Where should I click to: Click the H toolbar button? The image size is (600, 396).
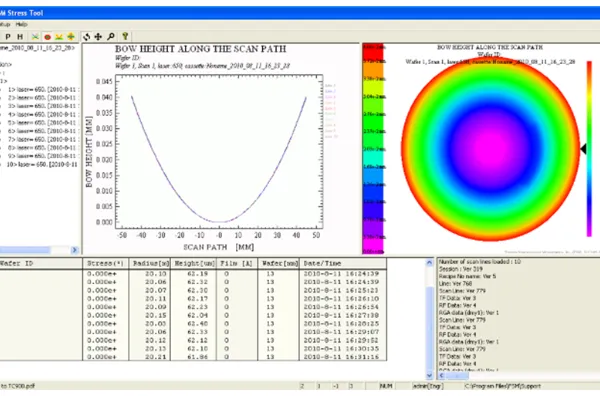pyautogui.click(x=20, y=37)
